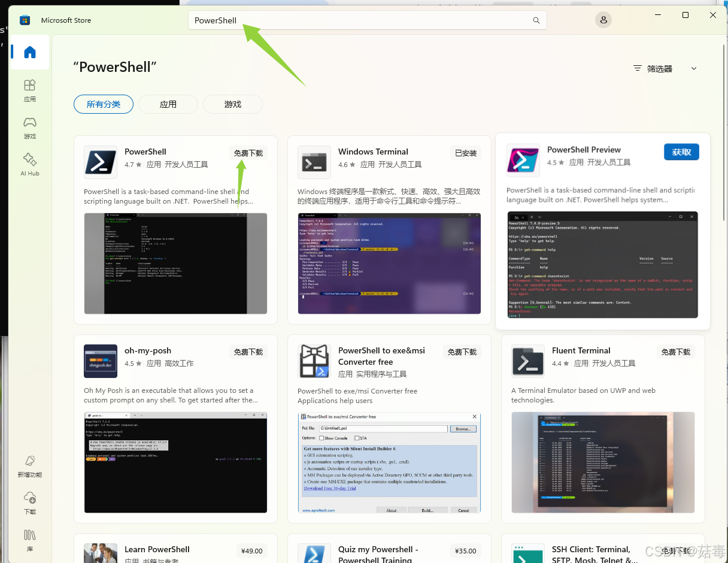Click the search magnifier icon
Image resolution: width=728 pixels, height=563 pixels.
(536, 20)
